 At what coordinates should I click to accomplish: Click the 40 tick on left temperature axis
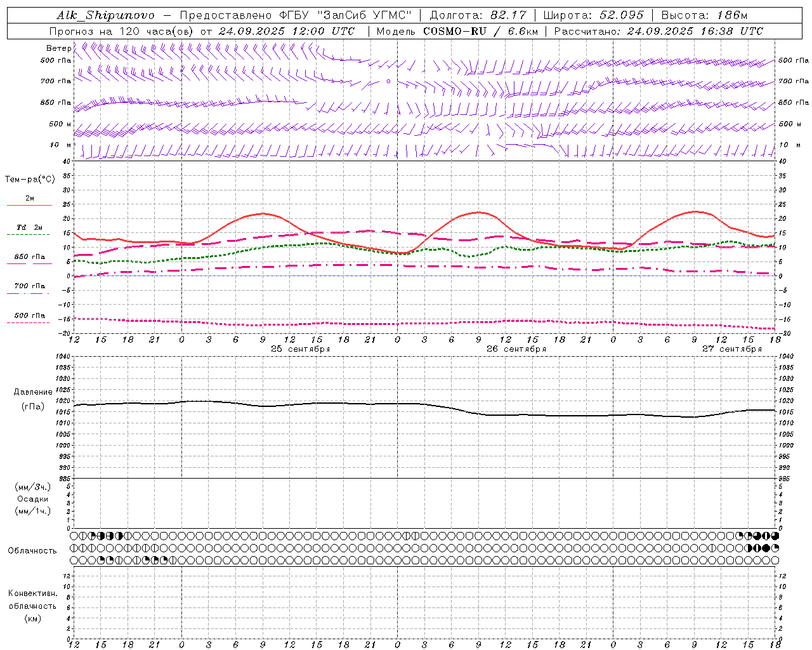click(x=67, y=162)
